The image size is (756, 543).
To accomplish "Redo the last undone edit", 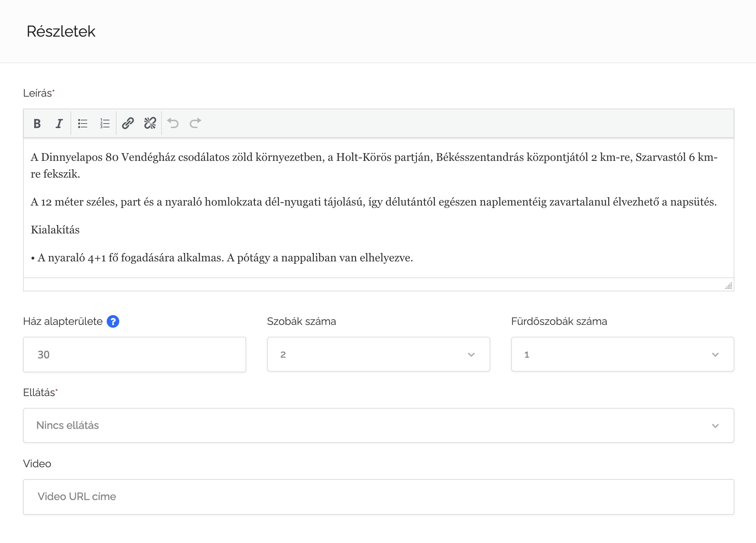I will coord(195,124).
